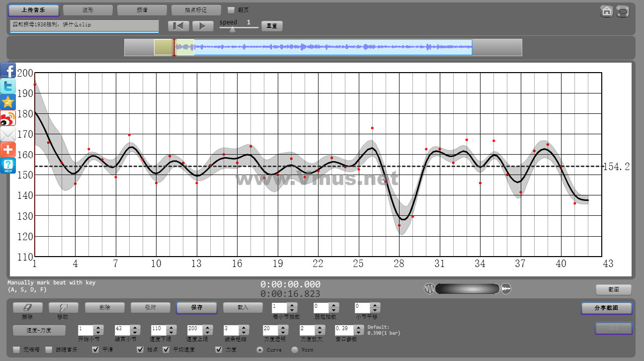644x361 pixels.
Task: Click the 力度透明 field showing 20
Action: pos(271,330)
